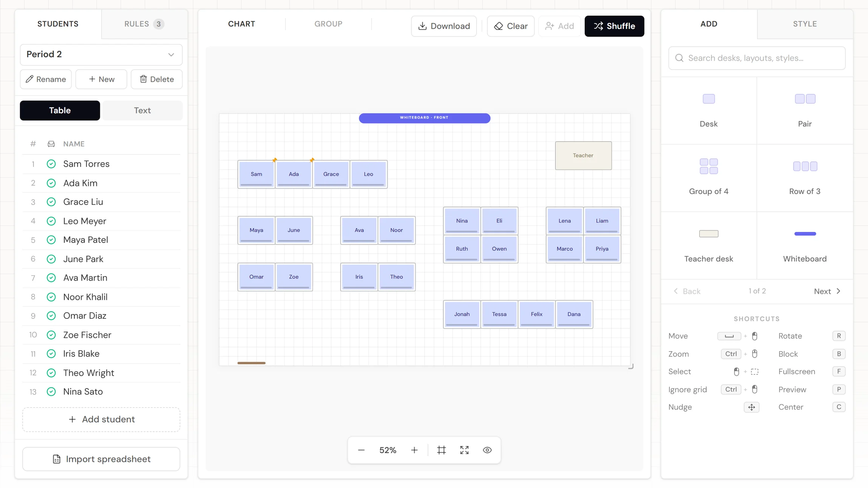This screenshot has width=868, height=488.
Task: Click the Theo Wright row in list
Action: click(x=101, y=373)
